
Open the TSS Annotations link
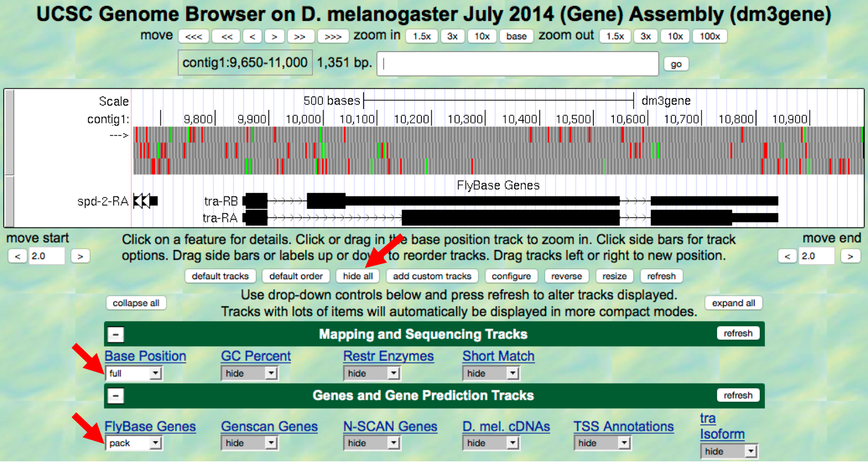point(623,427)
